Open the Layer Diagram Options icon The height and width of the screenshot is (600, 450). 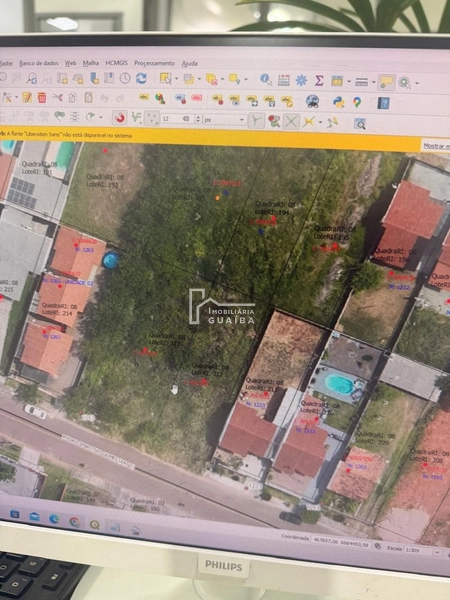(x=160, y=99)
